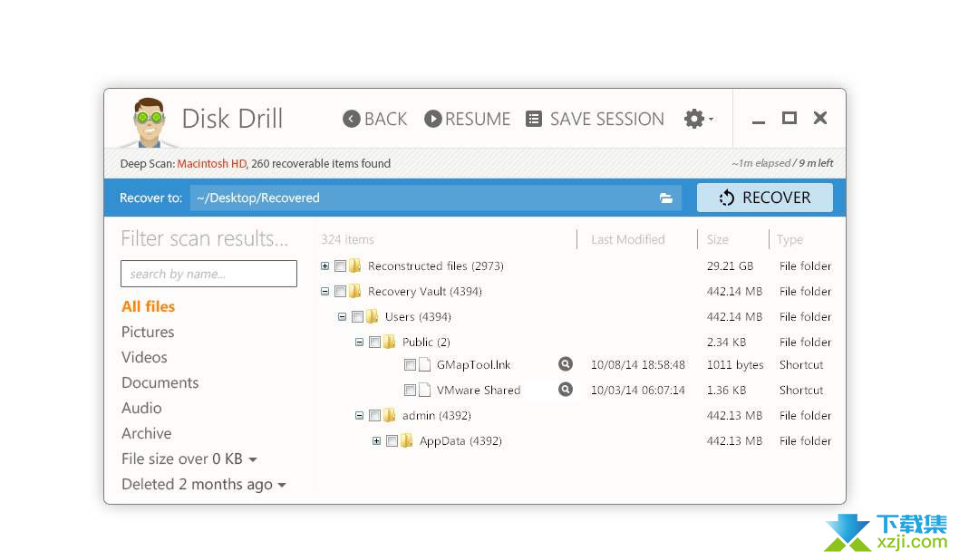Screen dimensions: 959x560
Task: Click the Macintosh HD drive name
Action: 211,164
